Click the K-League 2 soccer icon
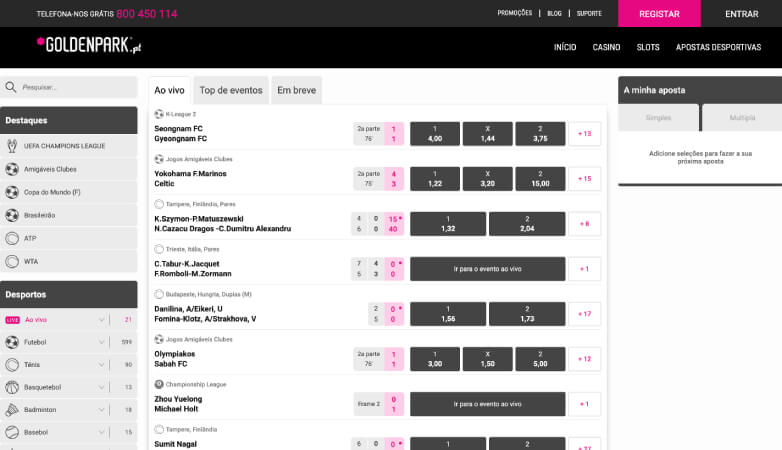Image resolution: width=782 pixels, height=450 pixels. click(159, 114)
